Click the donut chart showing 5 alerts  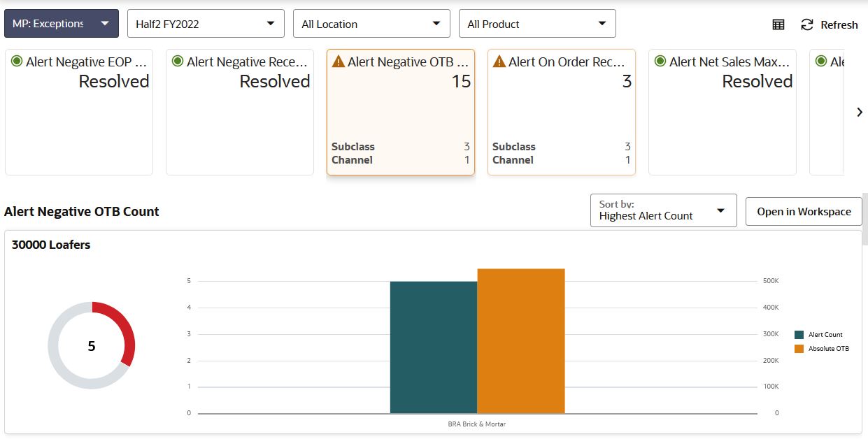(x=92, y=345)
